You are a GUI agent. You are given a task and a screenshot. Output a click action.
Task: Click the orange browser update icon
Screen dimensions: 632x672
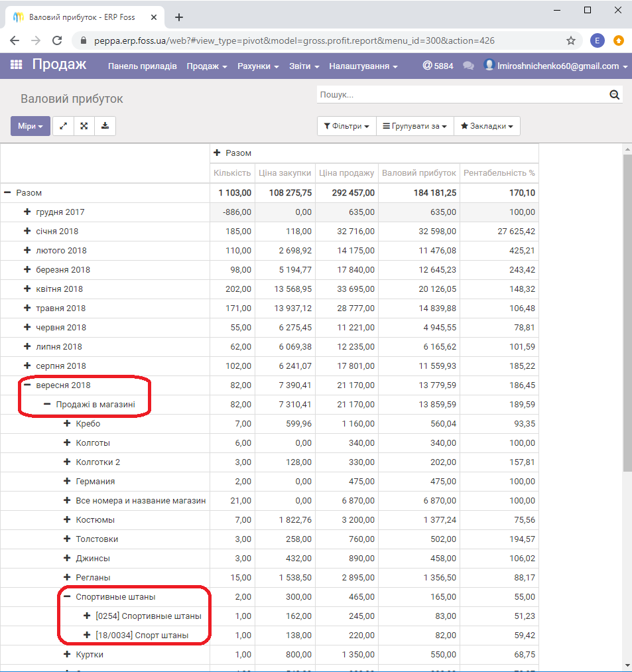(x=618, y=40)
